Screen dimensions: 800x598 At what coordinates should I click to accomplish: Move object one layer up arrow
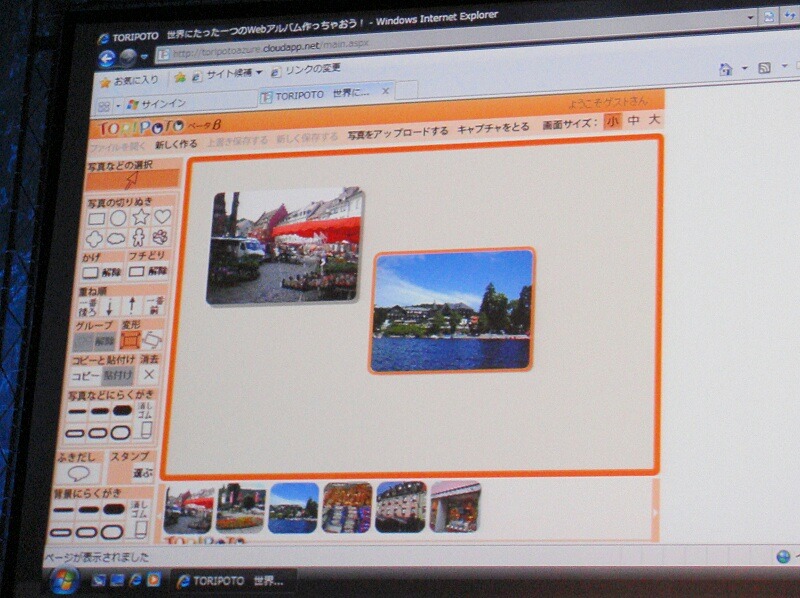132,306
